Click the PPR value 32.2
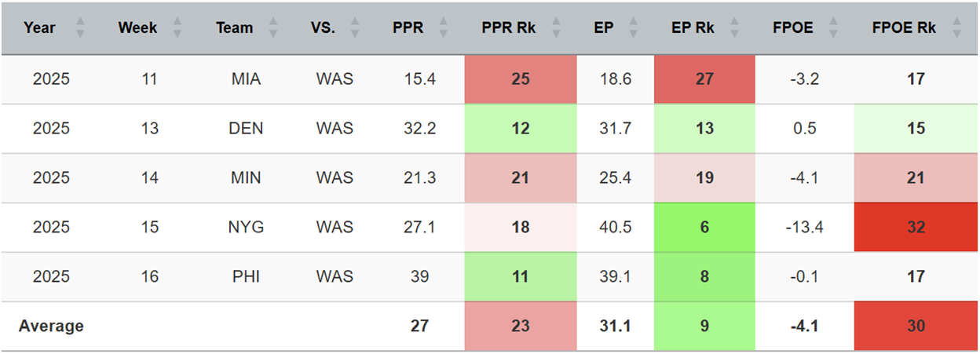 (x=419, y=128)
